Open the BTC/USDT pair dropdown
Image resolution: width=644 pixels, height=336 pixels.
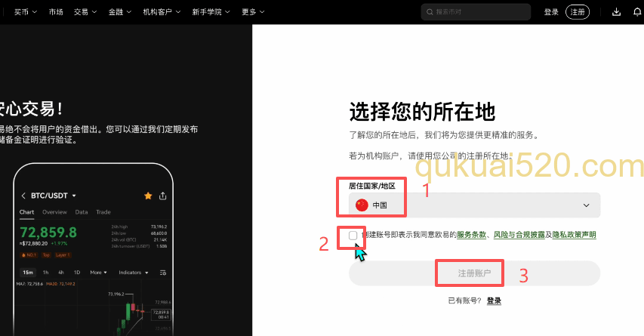pos(54,196)
